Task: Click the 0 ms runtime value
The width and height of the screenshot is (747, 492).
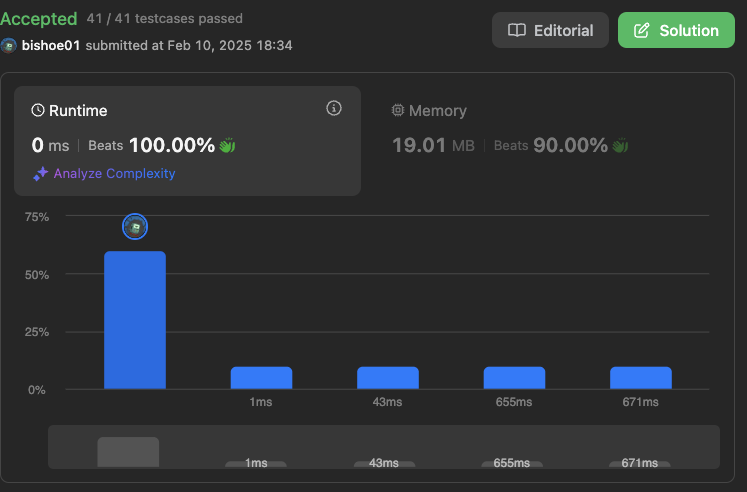Action: (50, 145)
